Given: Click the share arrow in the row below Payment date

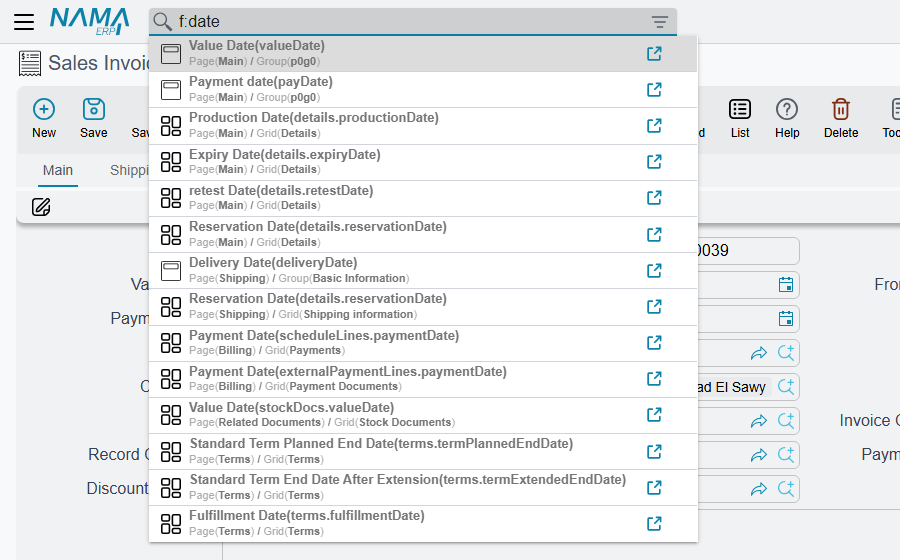Looking at the screenshot, I should (759, 353).
